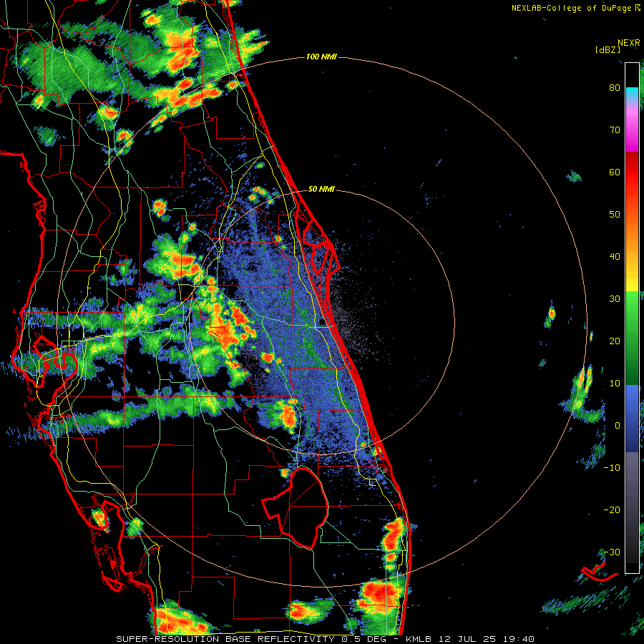Click the 100 NMI range ring label
Image resolution: width=644 pixels, height=644 pixels.
point(321,57)
